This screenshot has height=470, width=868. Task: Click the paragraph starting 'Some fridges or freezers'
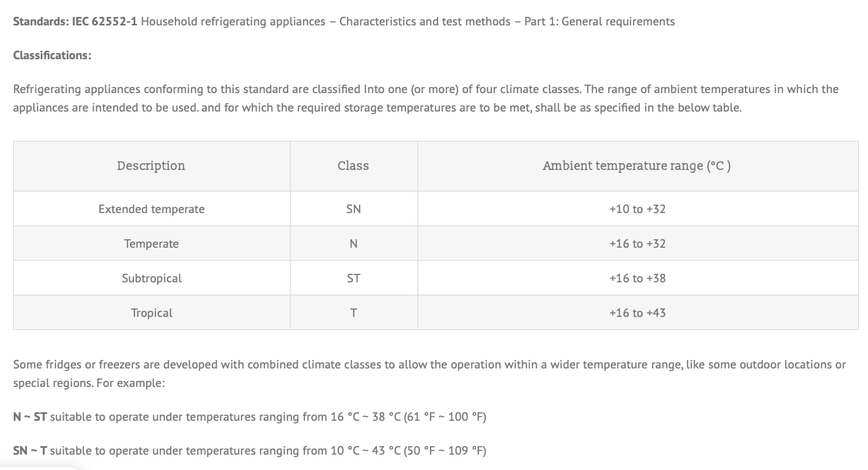coord(429,373)
